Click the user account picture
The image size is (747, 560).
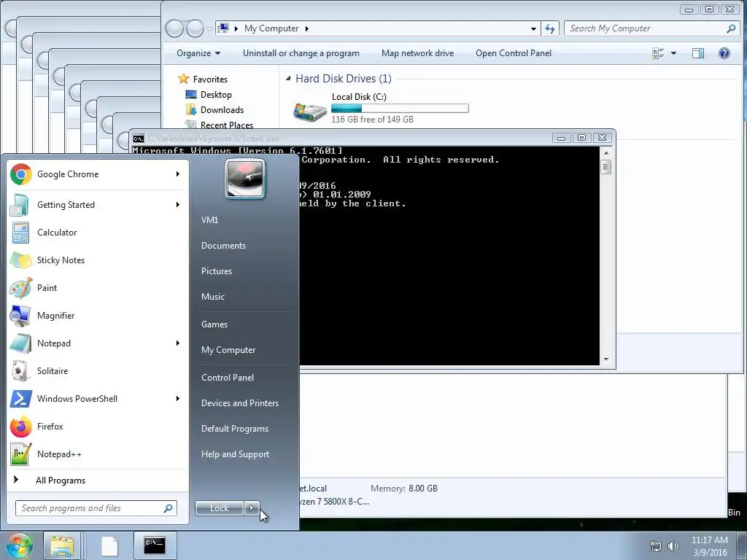click(x=245, y=179)
